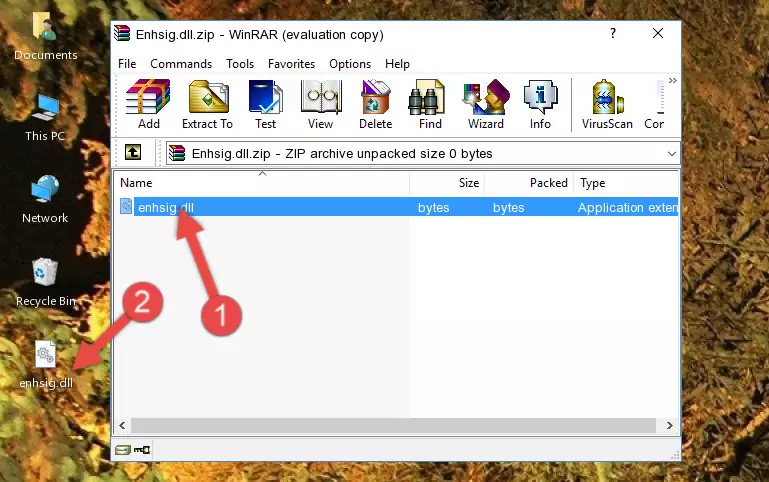Select the Documents desktop icon
769x482 pixels.
coord(46,36)
